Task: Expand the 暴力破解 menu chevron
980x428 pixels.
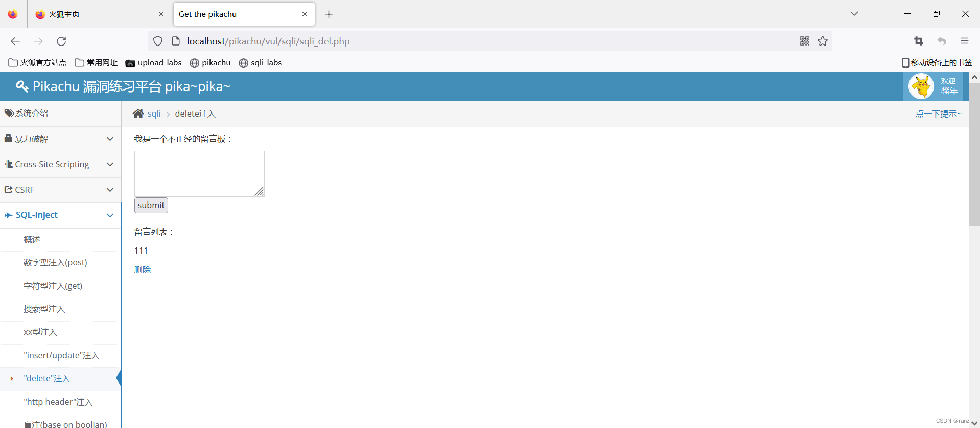Action: tap(110, 139)
